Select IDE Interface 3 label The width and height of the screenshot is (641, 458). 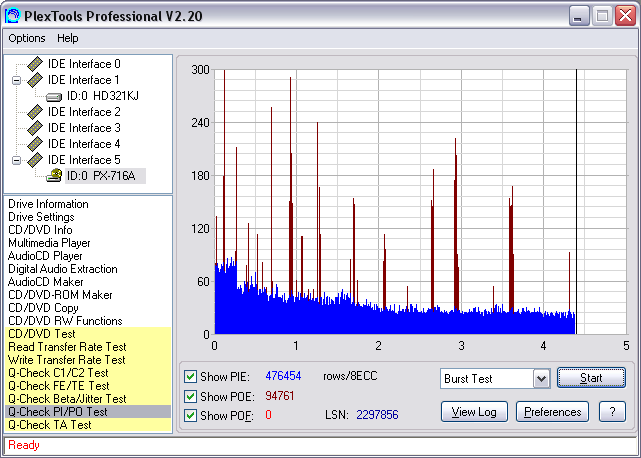[84, 128]
